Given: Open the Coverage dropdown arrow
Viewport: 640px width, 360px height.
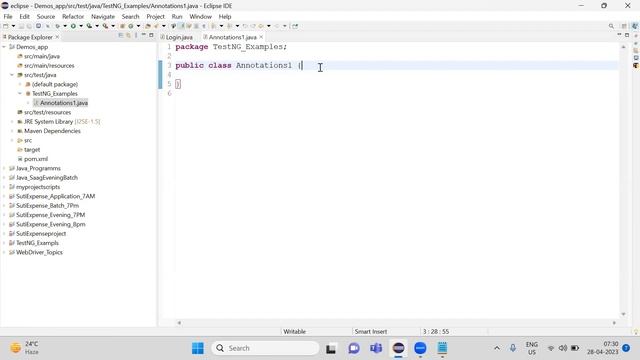Looking at the screenshot, I should 97,26.
